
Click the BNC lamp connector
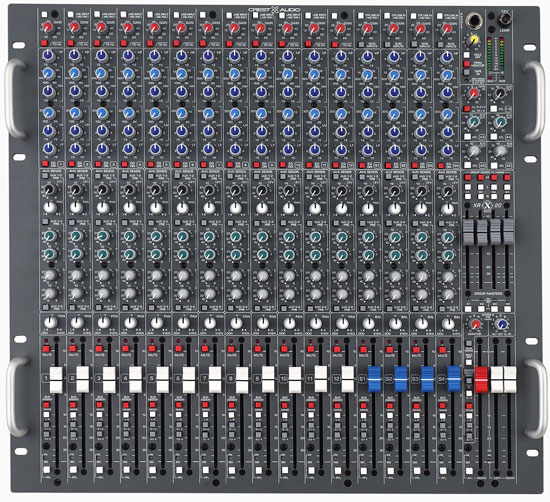pyautogui.click(x=505, y=20)
